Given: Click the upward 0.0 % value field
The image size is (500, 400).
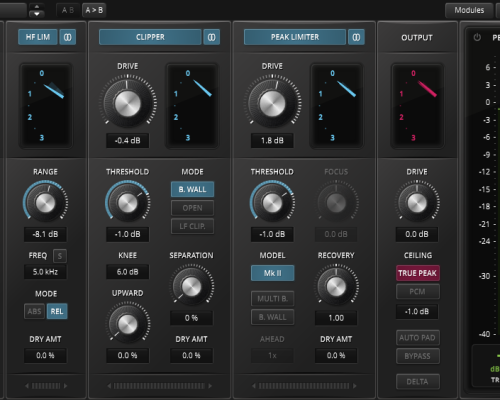Looking at the screenshot, I should (128, 356).
